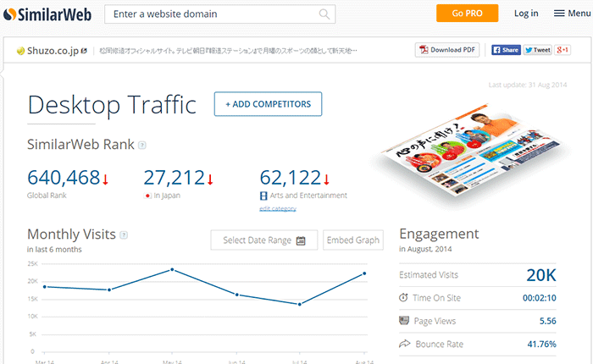Click + ADD COMPETITORS button
Image resolution: width=593 pixels, height=364 pixels.
tap(269, 104)
